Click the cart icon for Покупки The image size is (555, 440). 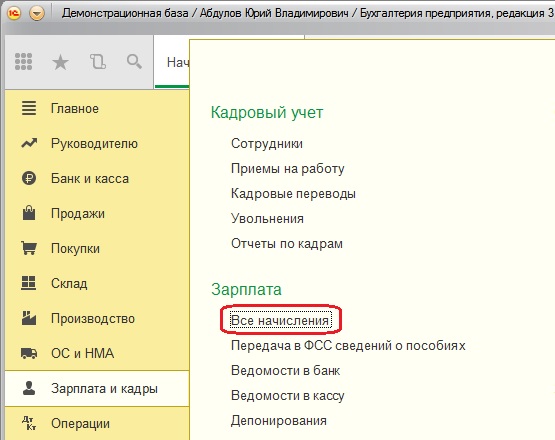[x=29, y=248]
